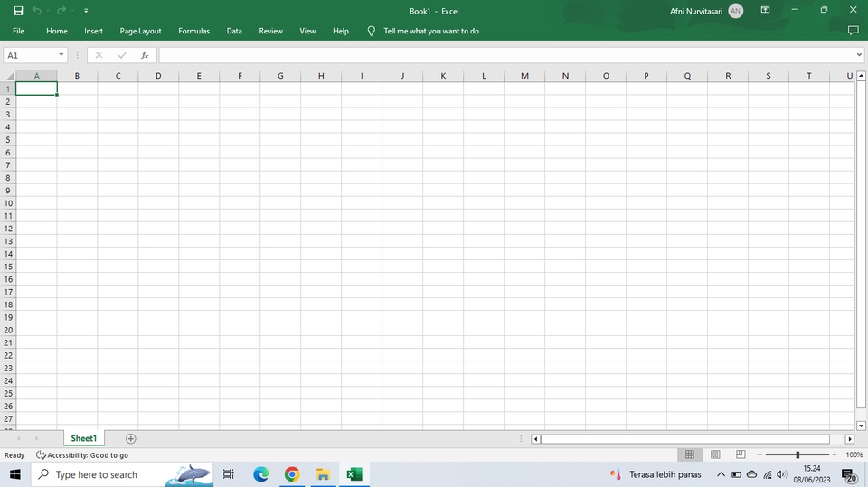Viewport: 868px width, 487px height.
Task: Open the Home ribbon tab
Action: [x=56, y=31]
